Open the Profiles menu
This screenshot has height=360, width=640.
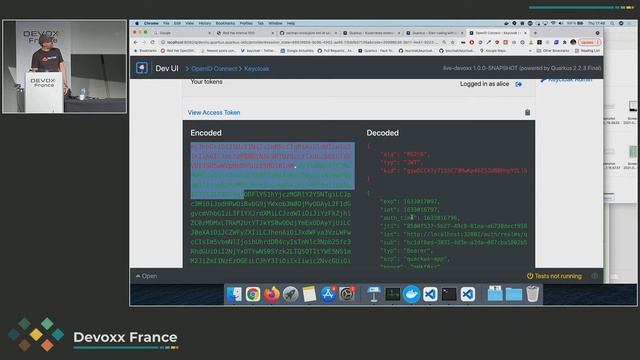(x=246, y=23)
